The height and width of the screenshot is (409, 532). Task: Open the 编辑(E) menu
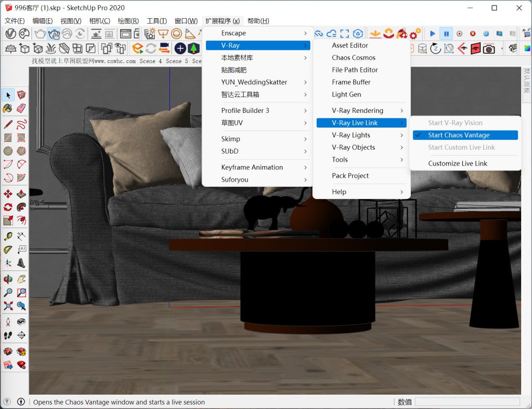[43, 21]
